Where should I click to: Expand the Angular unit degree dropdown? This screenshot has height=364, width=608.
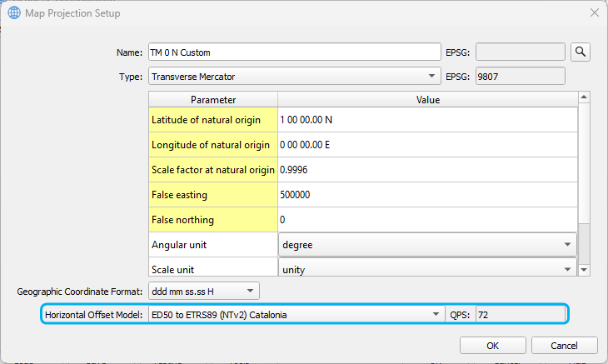427,245
